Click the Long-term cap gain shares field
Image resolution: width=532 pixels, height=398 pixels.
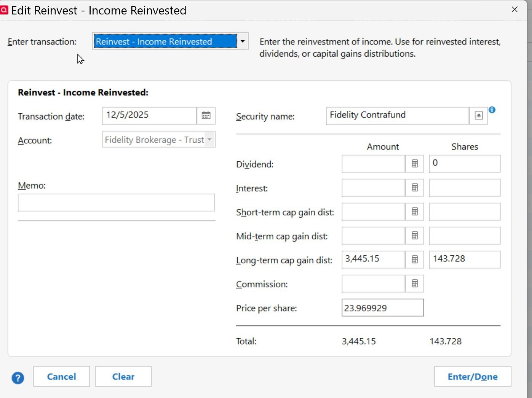[465, 259]
